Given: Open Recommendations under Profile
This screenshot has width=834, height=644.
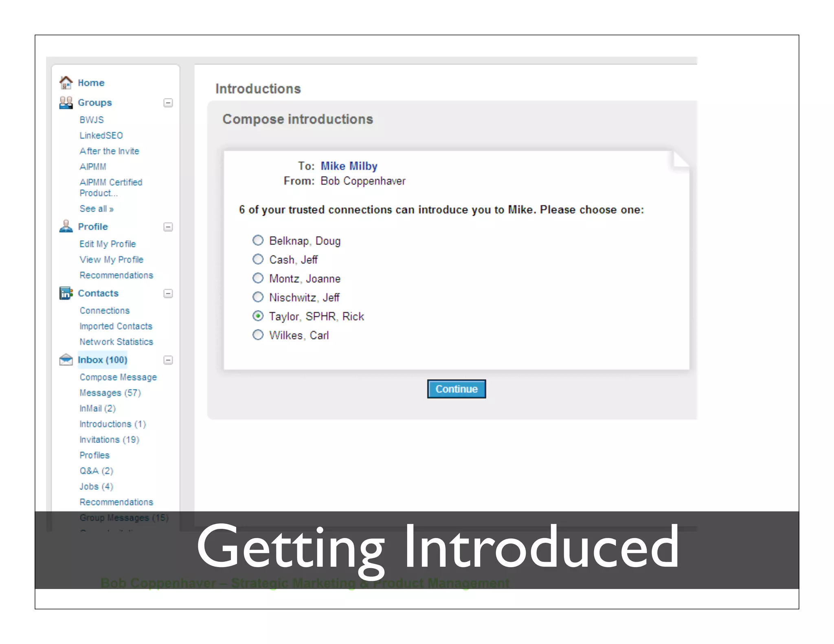Looking at the screenshot, I should click(116, 275).
